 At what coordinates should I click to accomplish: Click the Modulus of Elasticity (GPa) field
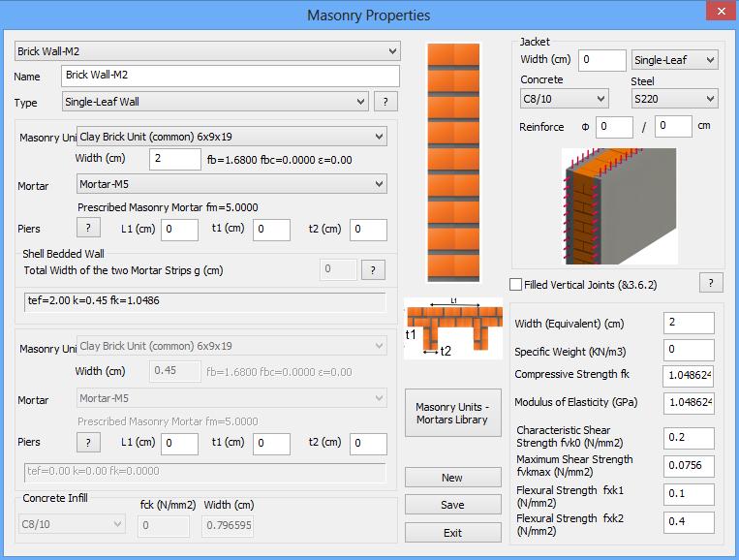689,403
